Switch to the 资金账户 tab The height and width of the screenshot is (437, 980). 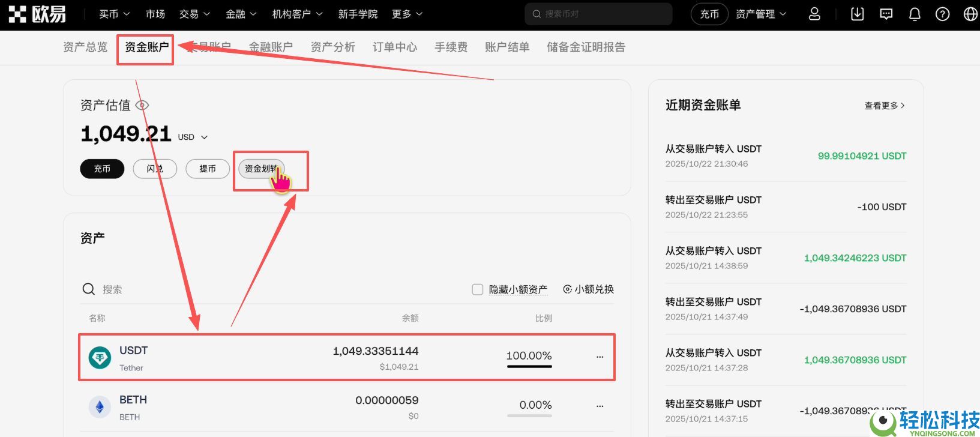[x=147, y=47]
